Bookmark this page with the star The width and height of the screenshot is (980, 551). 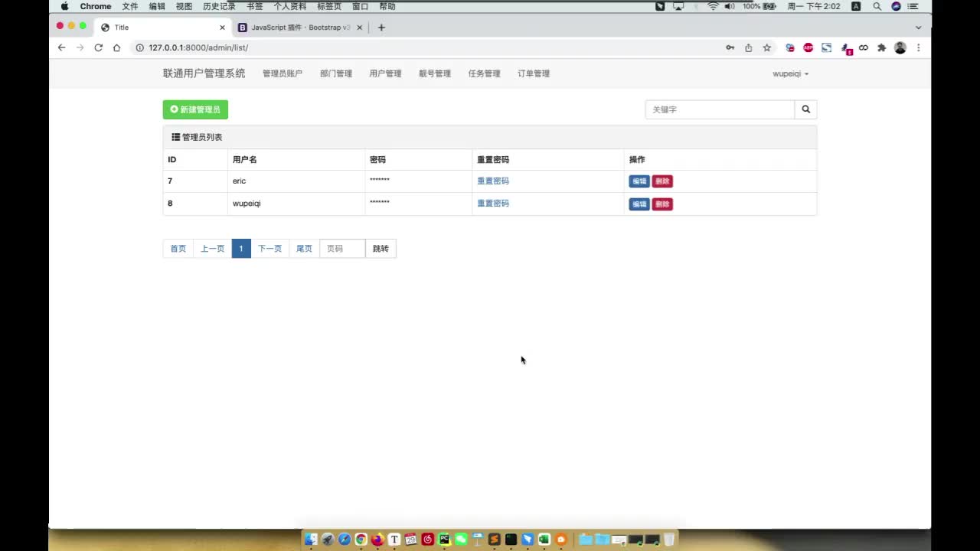[766, 47]
